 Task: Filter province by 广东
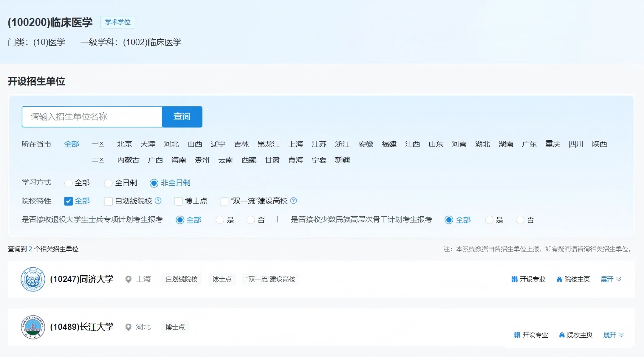(529, 144)
